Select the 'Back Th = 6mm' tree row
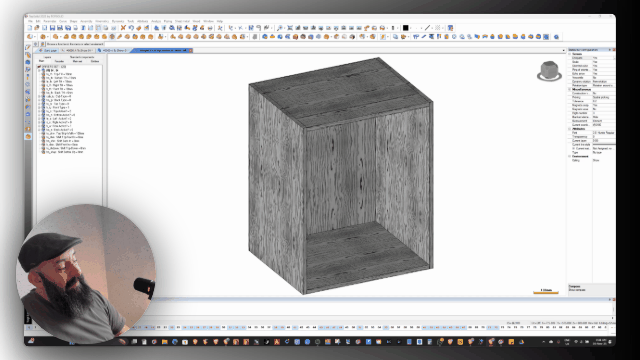 [59, 93]
